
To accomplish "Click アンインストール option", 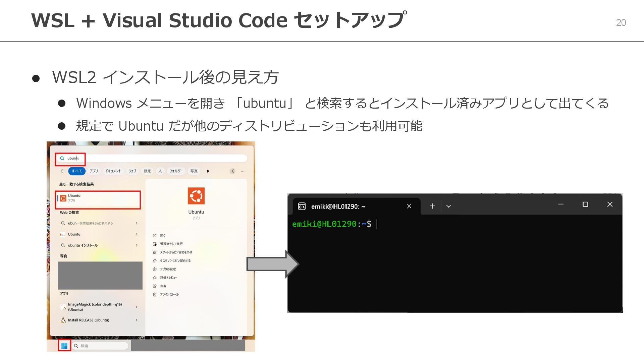I will (x=169, y=294).
